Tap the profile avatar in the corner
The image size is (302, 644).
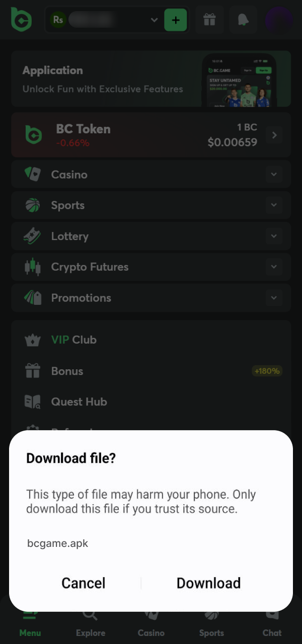tap(278, 20)
